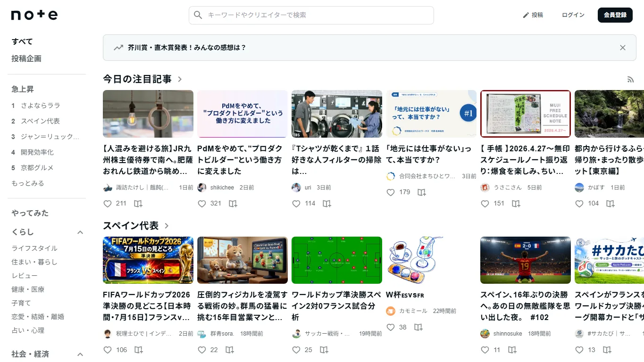Focus the keyword search field
The width and height of the screenshot is (644, 362).
[x=311, y=15]
